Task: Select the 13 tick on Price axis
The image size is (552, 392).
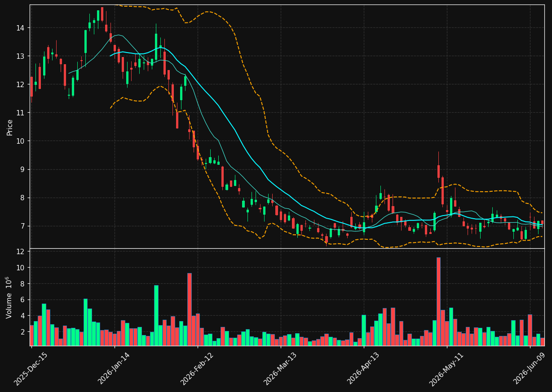Action: point(22,56)
